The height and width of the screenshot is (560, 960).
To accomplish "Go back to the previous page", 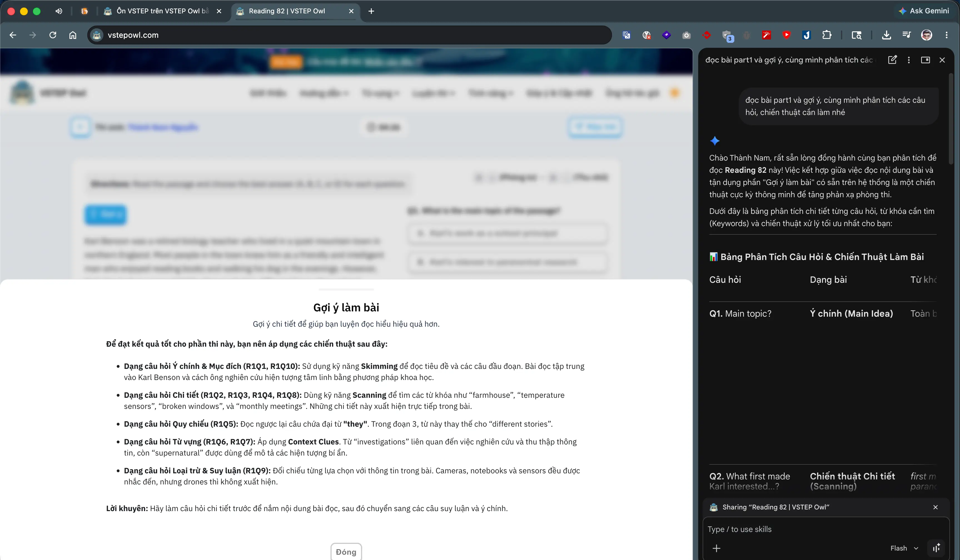I will pos(13,35).
